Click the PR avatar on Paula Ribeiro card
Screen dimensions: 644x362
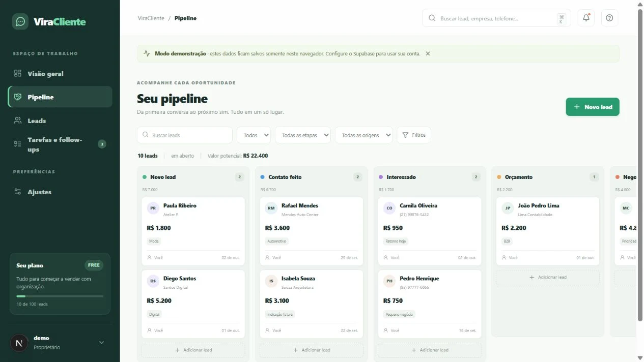coord(153,208)
